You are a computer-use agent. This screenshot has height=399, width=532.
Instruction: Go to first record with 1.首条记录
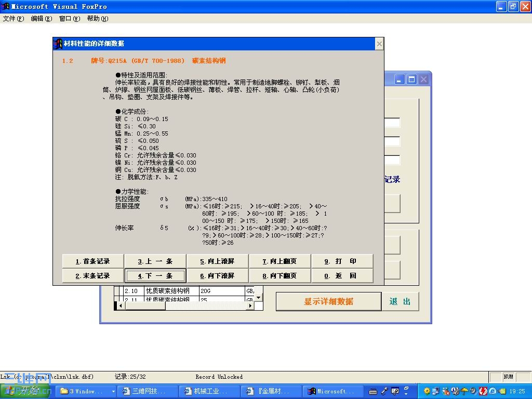(93, 261)
